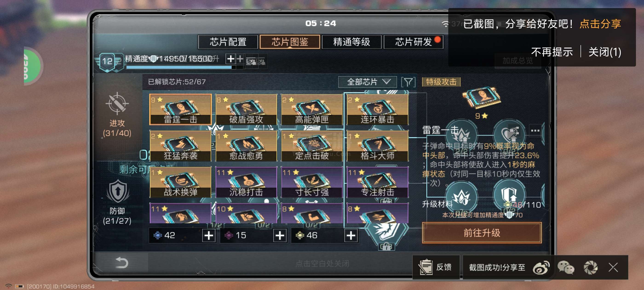Add more yellow chip currency (46)
Screen dimensions: 644x290
pyautogui.click(x=351, y=235)
